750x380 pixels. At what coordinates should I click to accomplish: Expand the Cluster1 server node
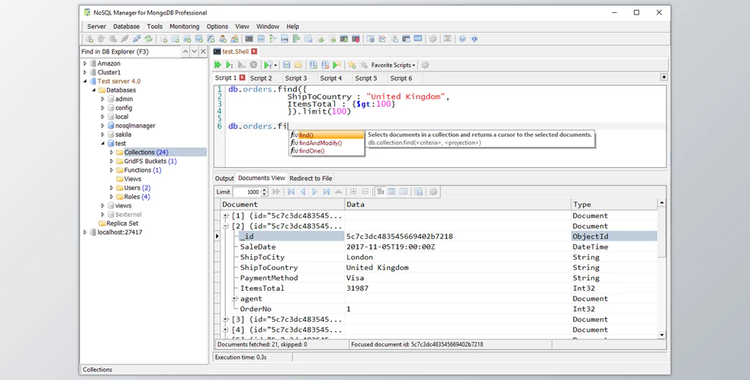point(85,72)
